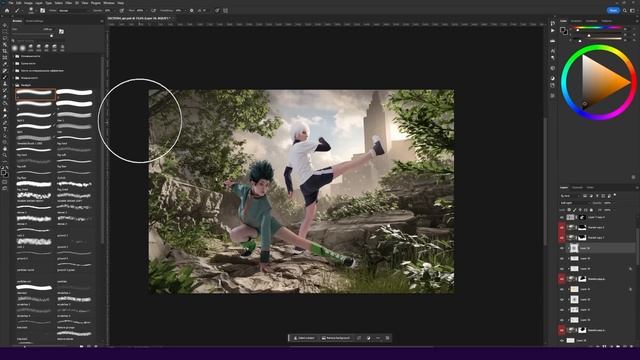Viewport: 640px width, 360px height.
Task: Select the Rectangular Marquee tool
Action: tap(5, 31)
